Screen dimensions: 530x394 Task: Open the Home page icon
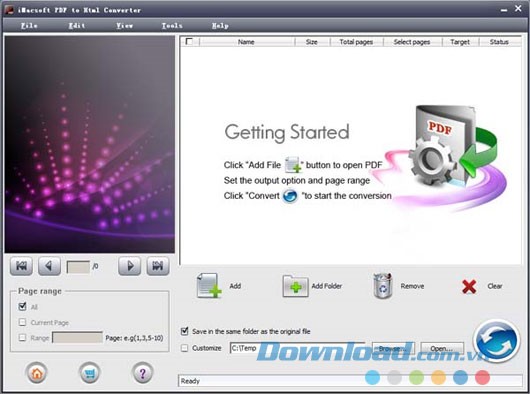(x=37, y=373)
